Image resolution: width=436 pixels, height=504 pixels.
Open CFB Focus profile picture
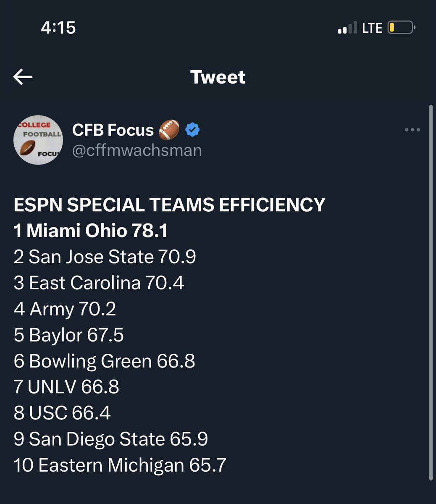coord(38,140)
